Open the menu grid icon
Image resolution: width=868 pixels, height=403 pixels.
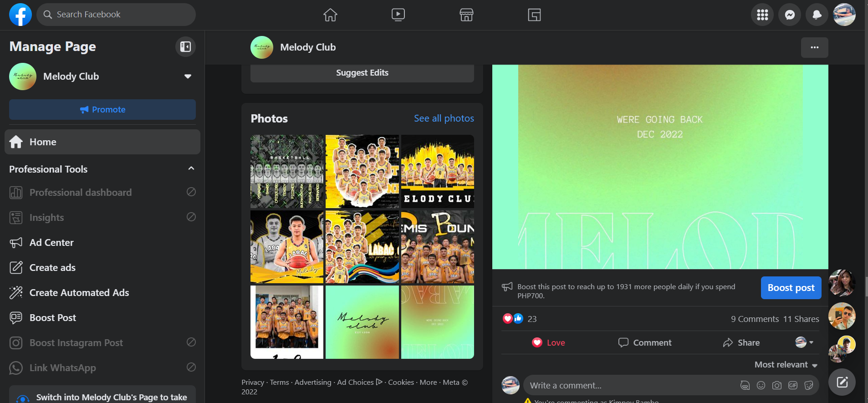click(762, 15)
